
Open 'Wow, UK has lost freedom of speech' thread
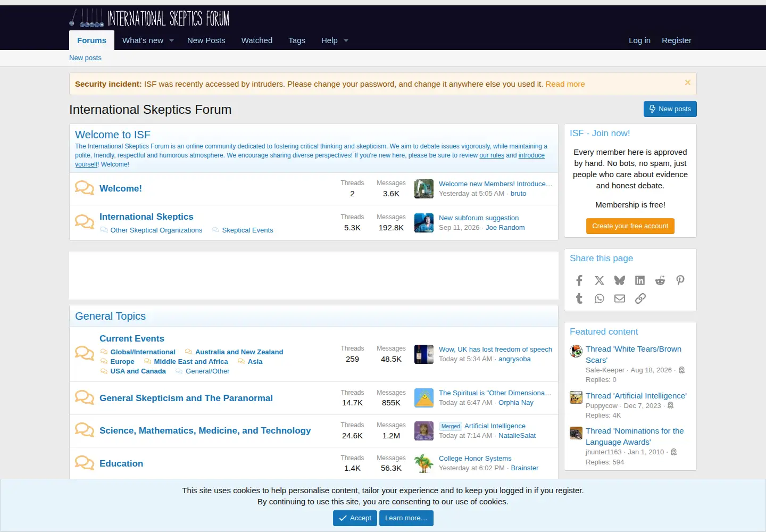(495, 350)
